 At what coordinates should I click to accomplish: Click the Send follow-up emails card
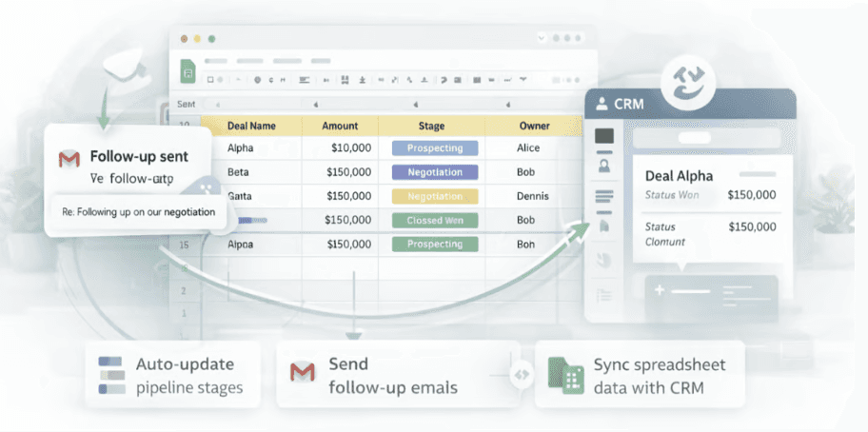click(398, 375)
